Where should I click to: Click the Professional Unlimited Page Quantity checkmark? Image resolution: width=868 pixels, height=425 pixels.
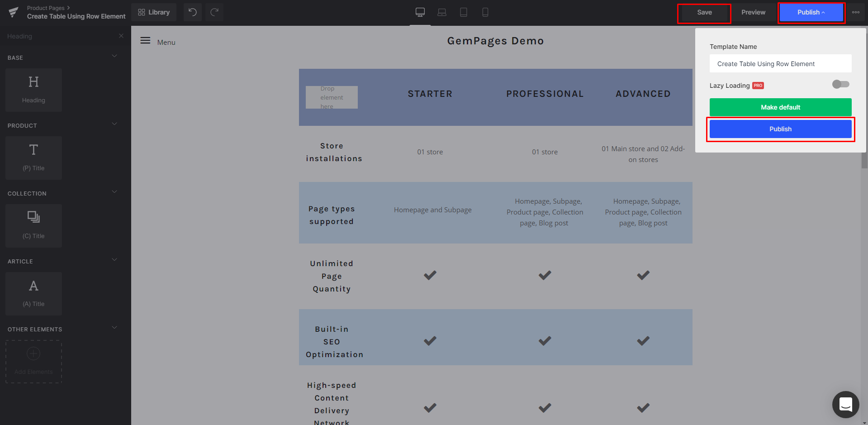coord(545,275)
